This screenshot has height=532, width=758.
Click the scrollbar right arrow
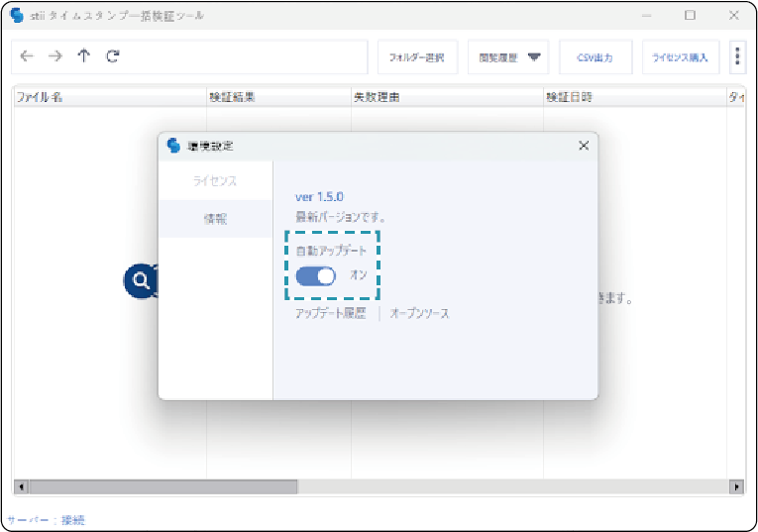pos(736,487)
